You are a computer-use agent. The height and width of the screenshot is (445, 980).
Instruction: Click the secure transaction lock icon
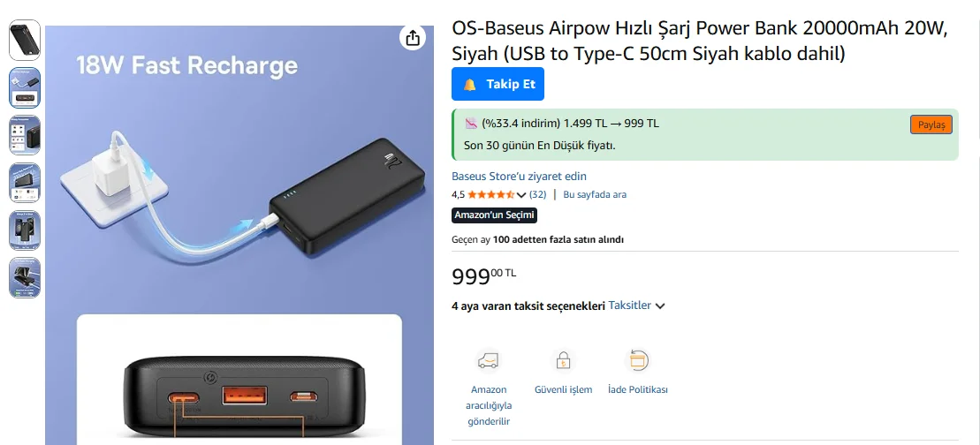[563, 360]
